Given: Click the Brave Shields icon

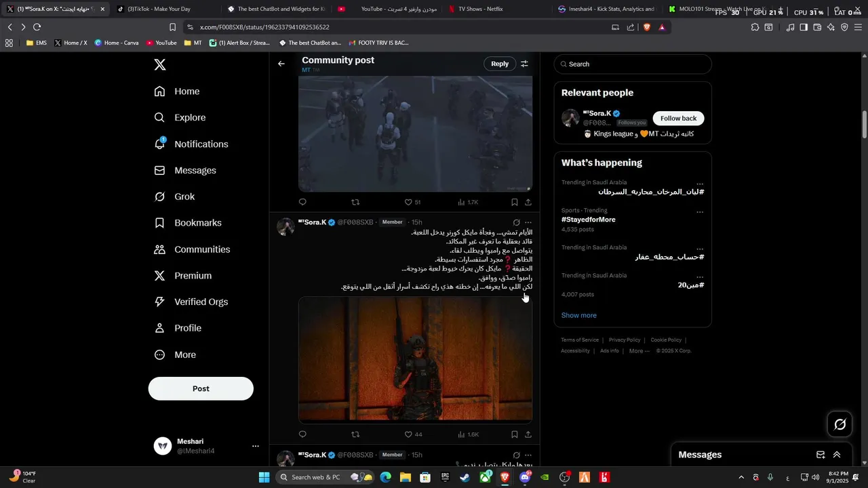Looking at the screenshot, I should pos(647,27).
